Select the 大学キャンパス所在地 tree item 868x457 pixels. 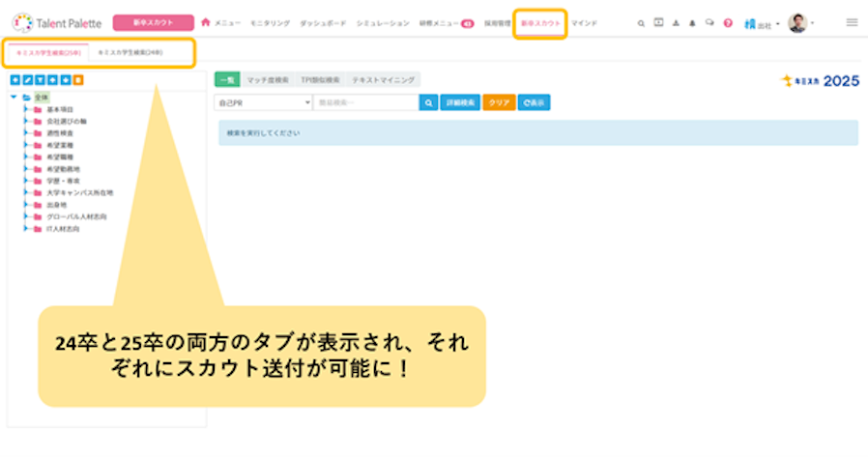pos(79,193)
